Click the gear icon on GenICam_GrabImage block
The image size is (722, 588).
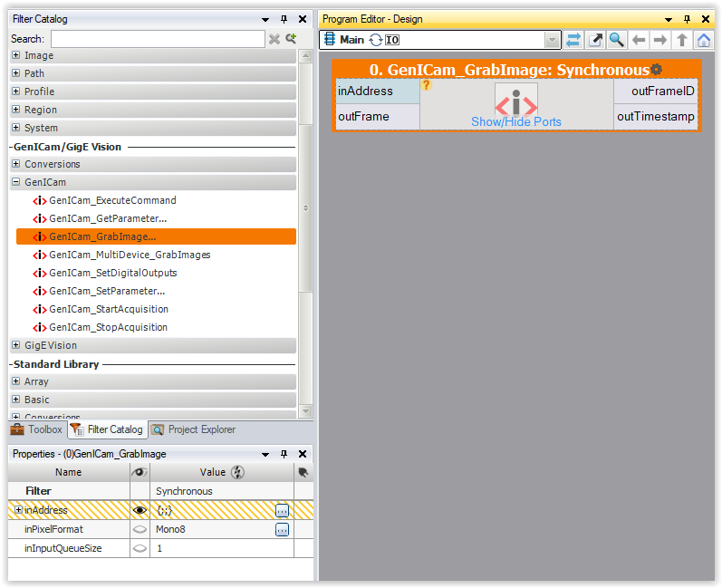point(656,70)
